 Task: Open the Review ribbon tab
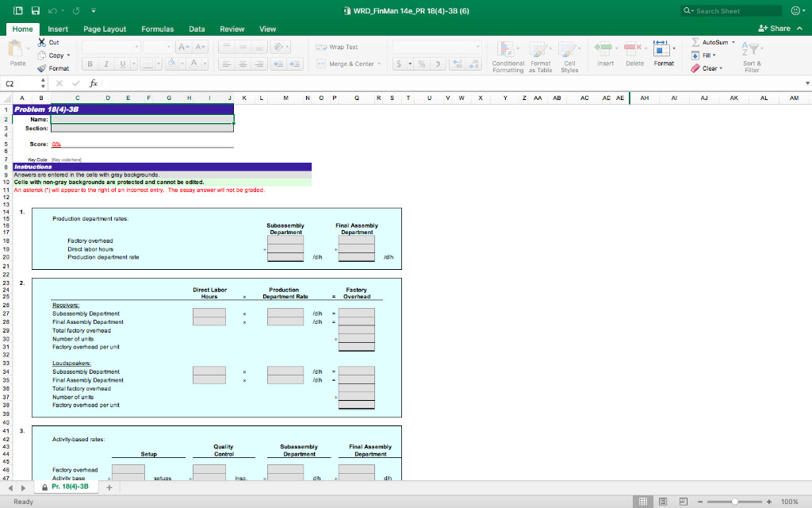click(x=232, y=29)
